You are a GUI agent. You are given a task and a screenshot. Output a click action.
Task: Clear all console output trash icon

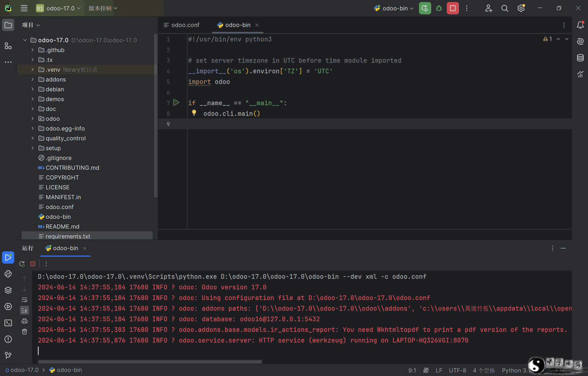click(24, 332)
